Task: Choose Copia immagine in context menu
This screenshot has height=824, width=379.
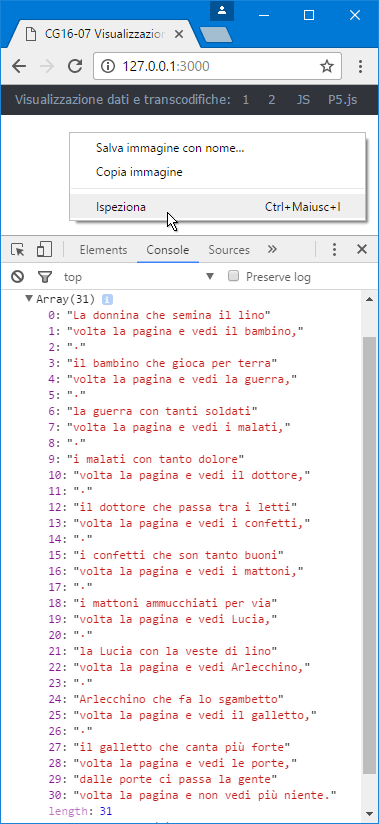Action: (218, 172)
